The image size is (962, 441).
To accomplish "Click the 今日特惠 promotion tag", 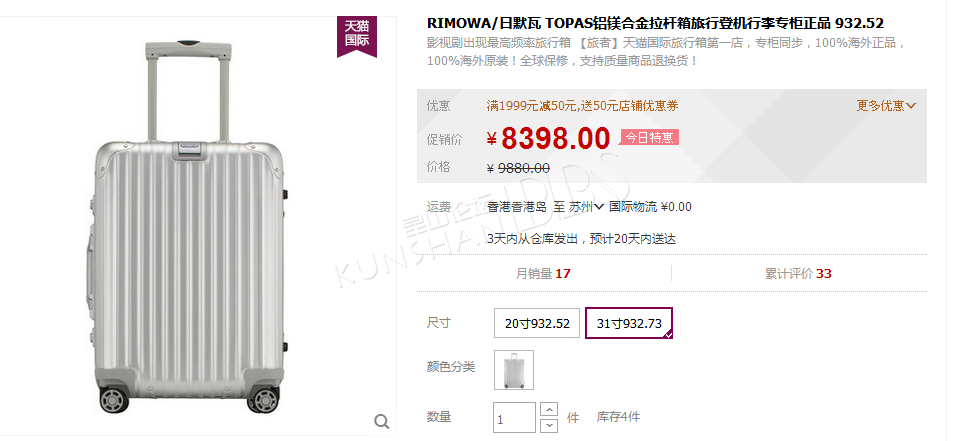I will 649,137.
